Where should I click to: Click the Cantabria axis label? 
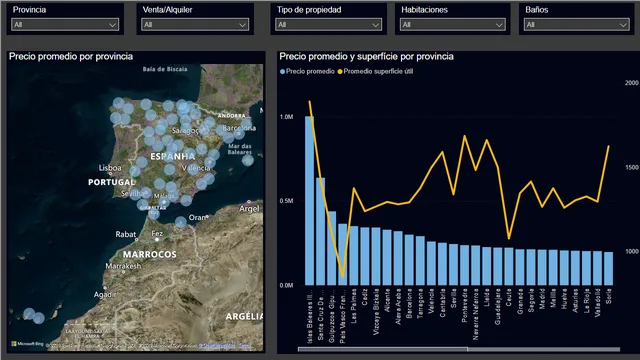pyautogui.click(x=442, y=303)
